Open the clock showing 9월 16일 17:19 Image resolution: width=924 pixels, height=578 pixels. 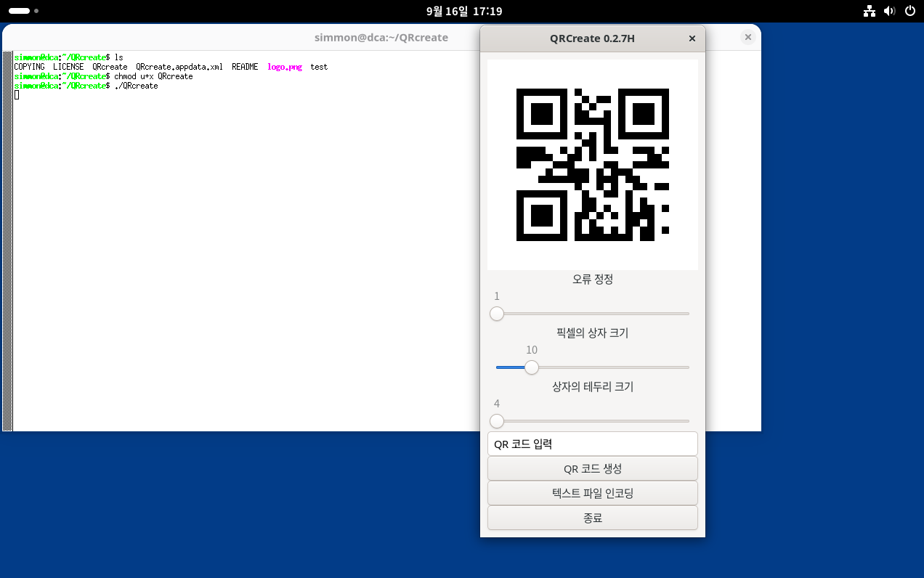click(x=463, y=11)
